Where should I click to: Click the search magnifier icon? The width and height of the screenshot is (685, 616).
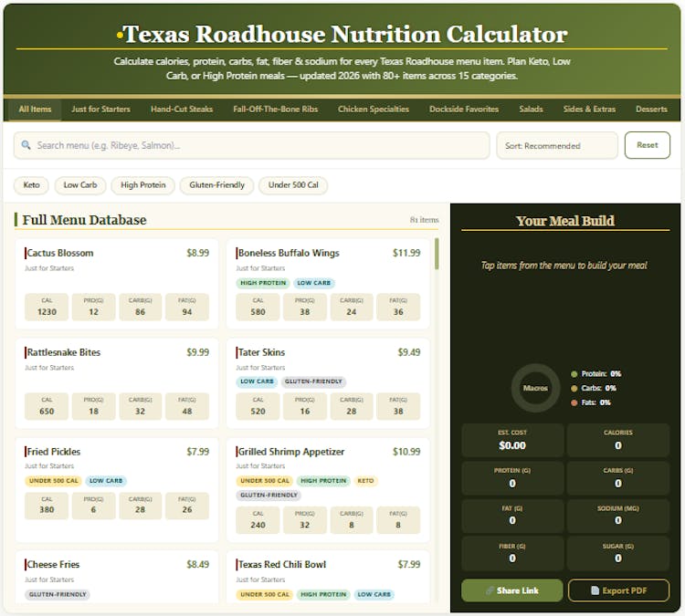(x=26, y=145)
